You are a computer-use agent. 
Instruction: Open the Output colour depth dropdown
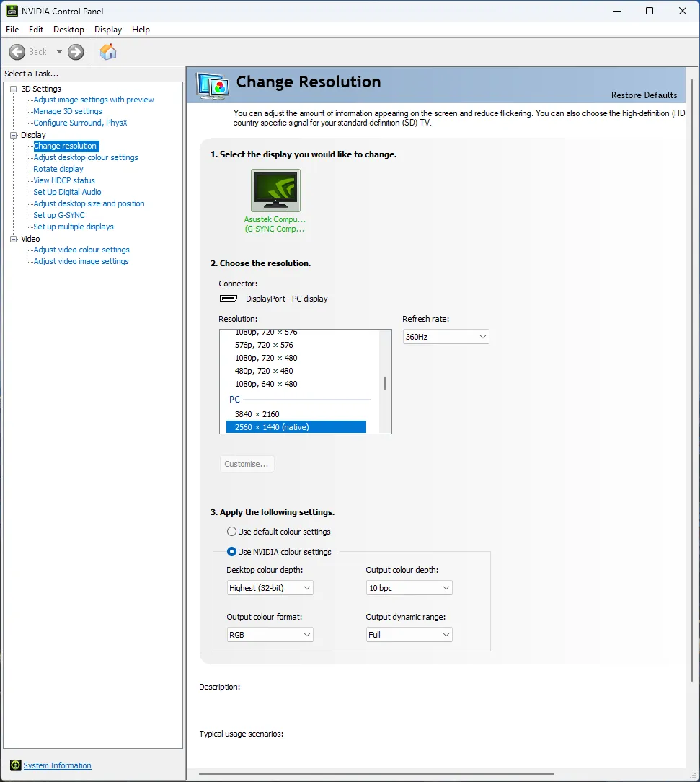pos(409,588)
